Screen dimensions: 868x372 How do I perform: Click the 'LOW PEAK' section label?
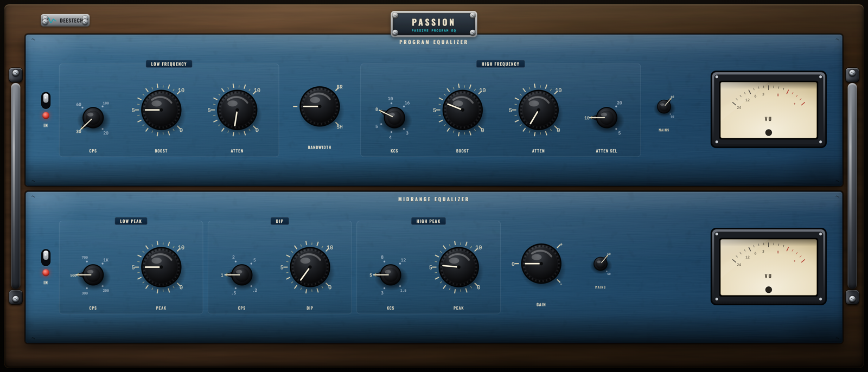(x=131, y=221)
